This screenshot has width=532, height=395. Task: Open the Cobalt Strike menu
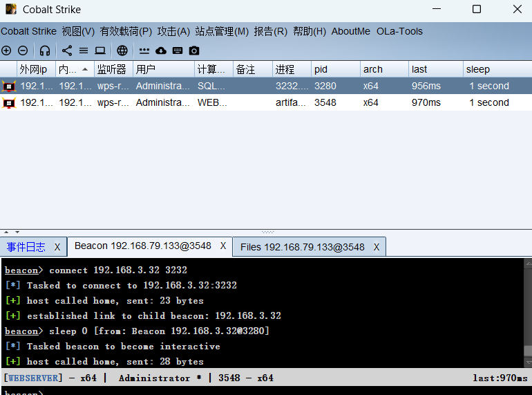pyautogui.click(x=28, y=31)
